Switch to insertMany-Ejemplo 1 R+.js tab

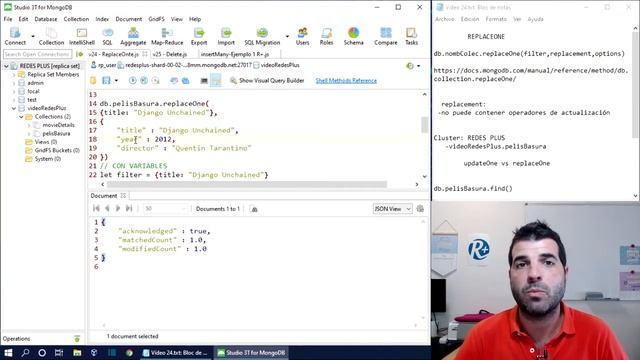point(235,54)
